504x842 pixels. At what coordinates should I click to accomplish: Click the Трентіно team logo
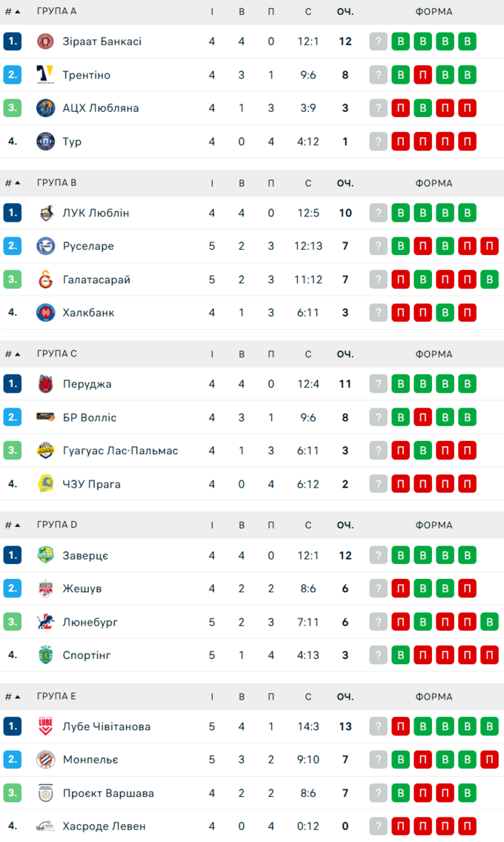click(x=46, y=75)
